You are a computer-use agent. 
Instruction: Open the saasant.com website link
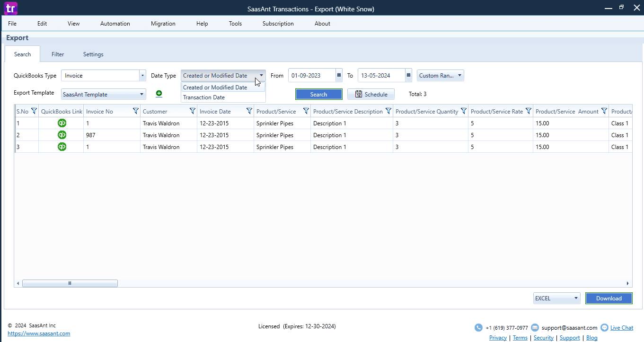click(x=39, y=333)
